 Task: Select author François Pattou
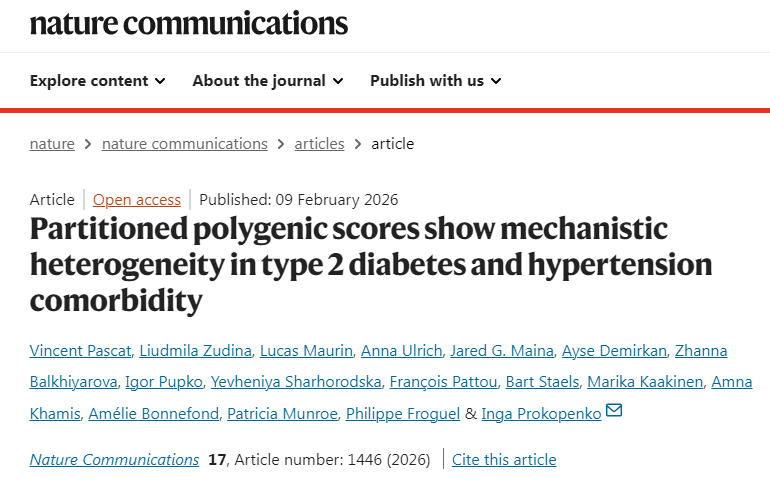click(x=443, y=382)
